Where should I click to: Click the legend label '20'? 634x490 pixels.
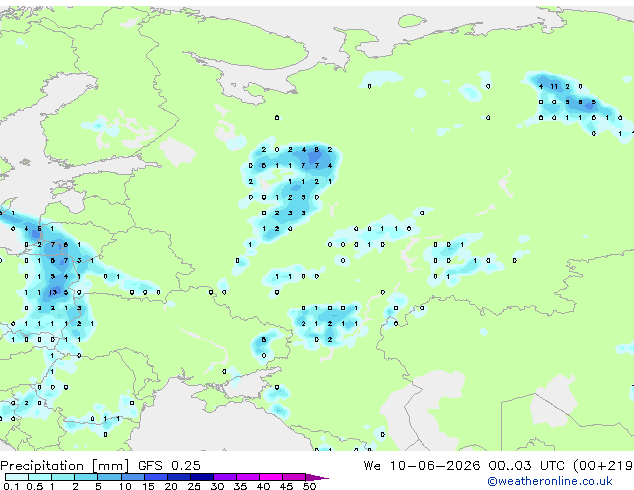(171, 486)
